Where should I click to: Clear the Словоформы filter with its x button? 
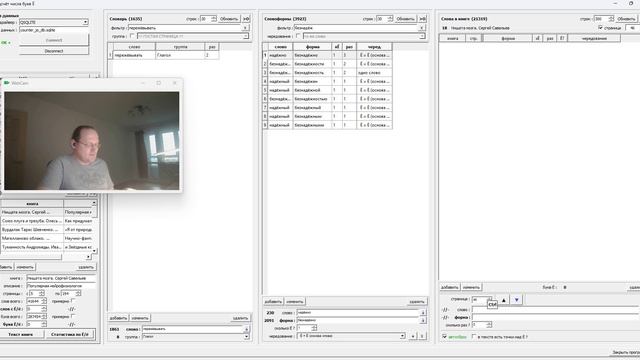(x=422, y=28)
